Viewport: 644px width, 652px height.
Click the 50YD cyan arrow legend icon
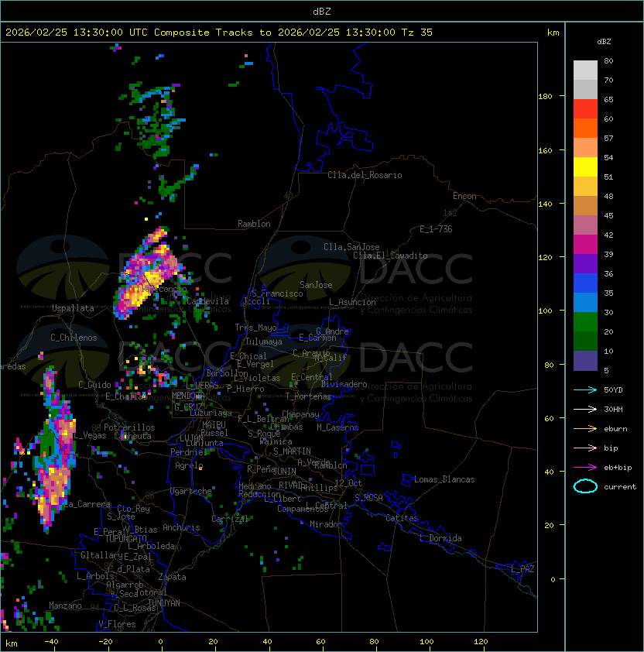[x=585, y=389]
